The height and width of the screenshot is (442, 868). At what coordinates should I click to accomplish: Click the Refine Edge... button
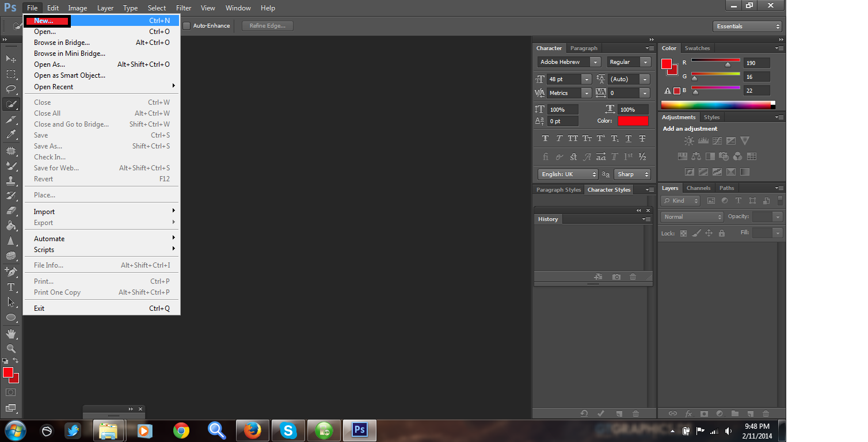pos(268,26)
